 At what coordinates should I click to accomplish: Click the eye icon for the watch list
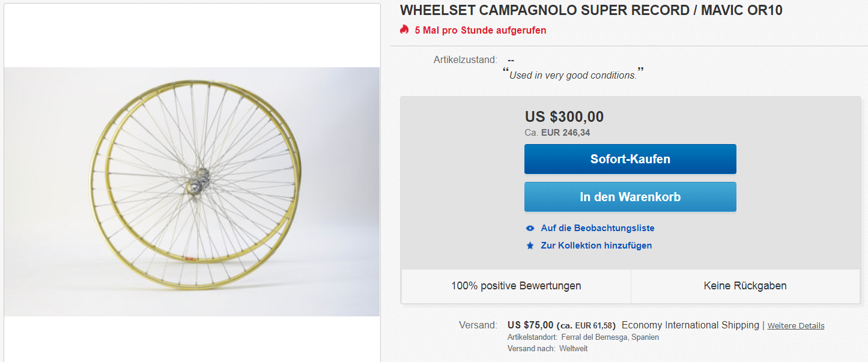[530, 228]
